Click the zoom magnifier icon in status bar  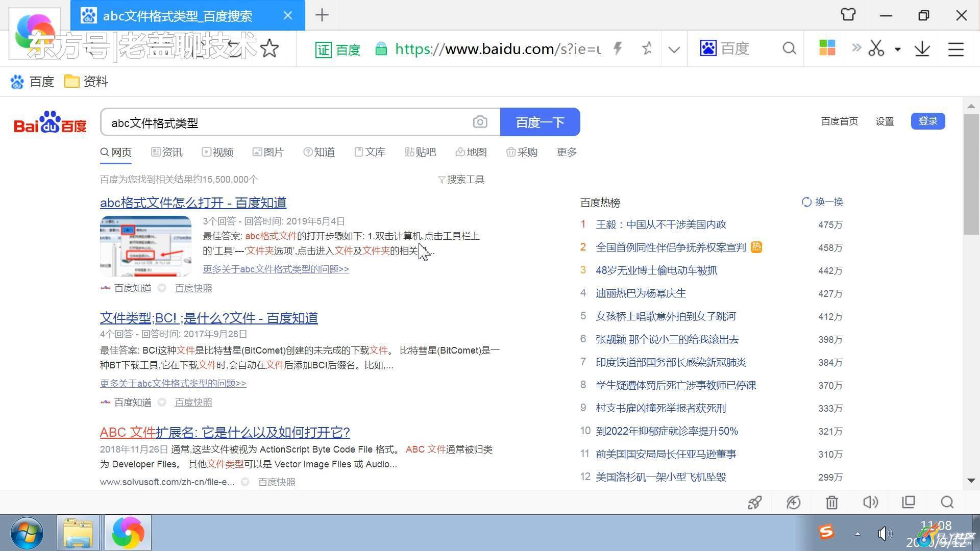pyautogui.click(x=947, y=503)
